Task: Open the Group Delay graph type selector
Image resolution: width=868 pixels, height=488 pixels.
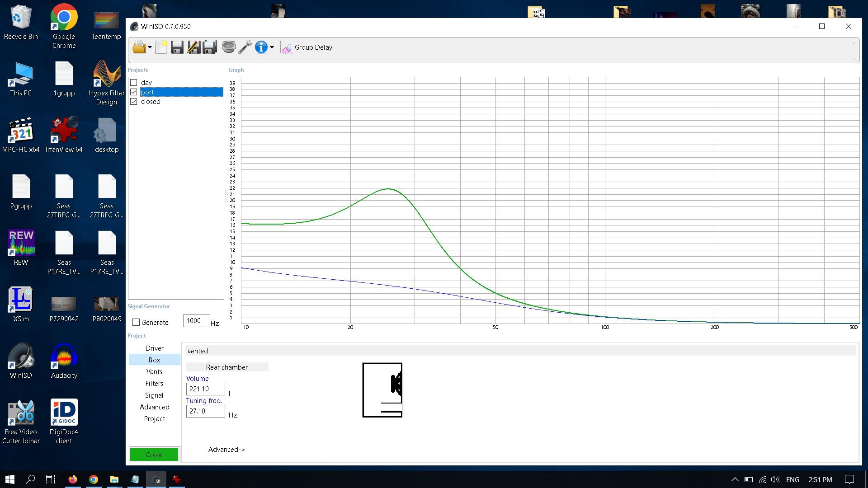Action: coord(307,47)
